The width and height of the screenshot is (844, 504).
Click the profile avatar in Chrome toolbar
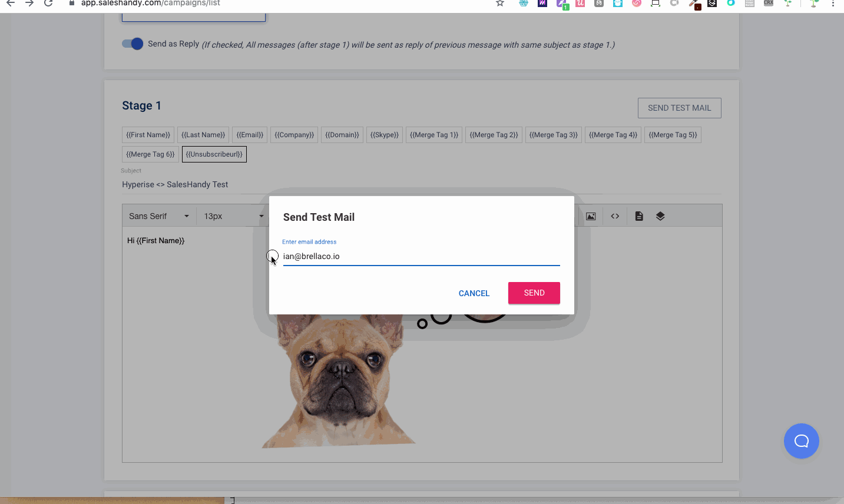[814, 3]
